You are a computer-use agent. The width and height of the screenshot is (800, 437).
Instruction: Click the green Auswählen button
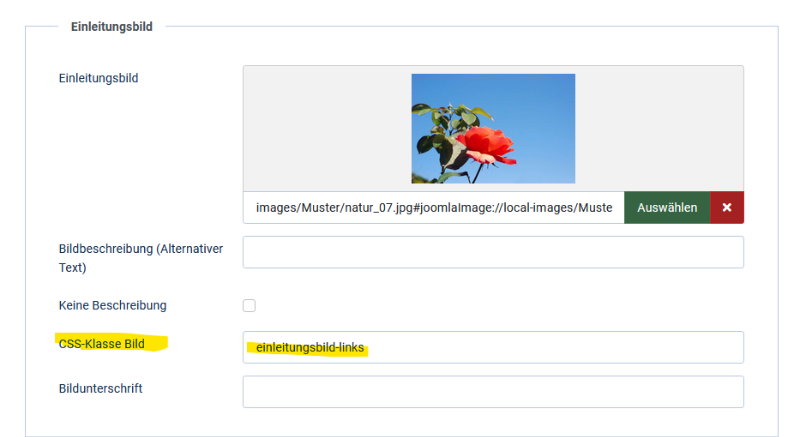pyautogui.click(x=667, y=208)
